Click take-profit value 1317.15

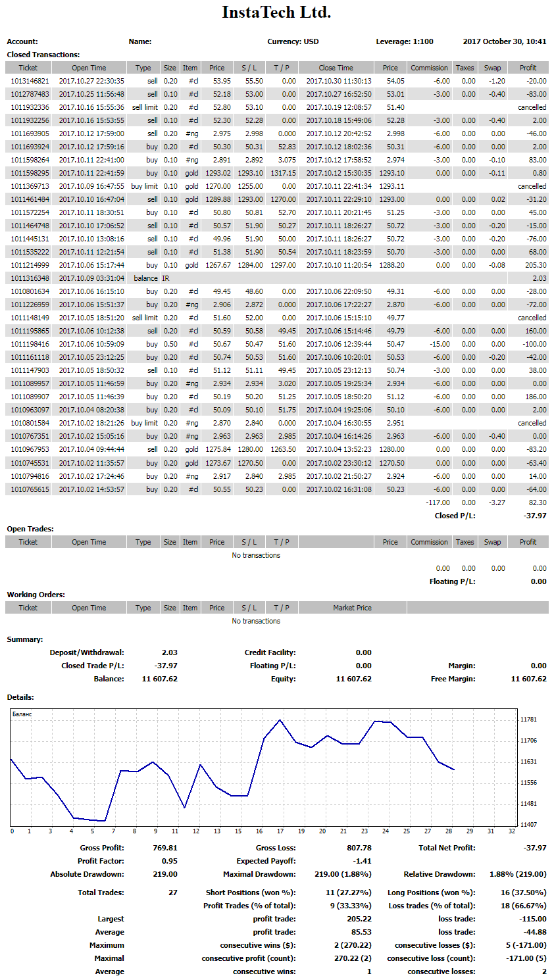284,173
